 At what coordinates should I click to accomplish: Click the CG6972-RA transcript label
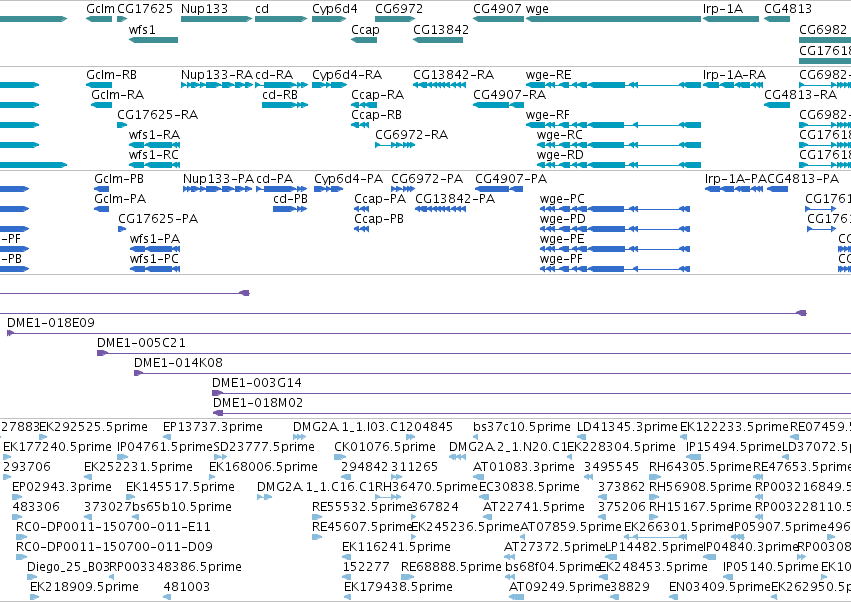click(x=411, y=135)
